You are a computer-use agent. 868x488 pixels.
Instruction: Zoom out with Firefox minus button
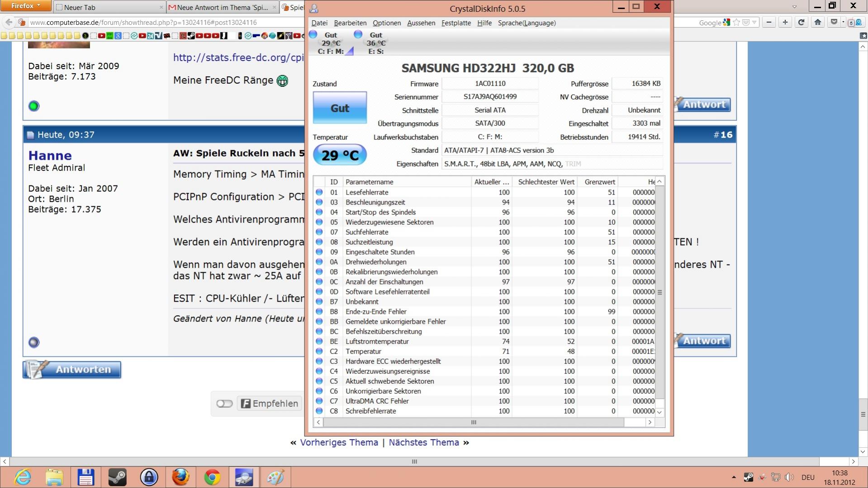(x=769, y=22)
